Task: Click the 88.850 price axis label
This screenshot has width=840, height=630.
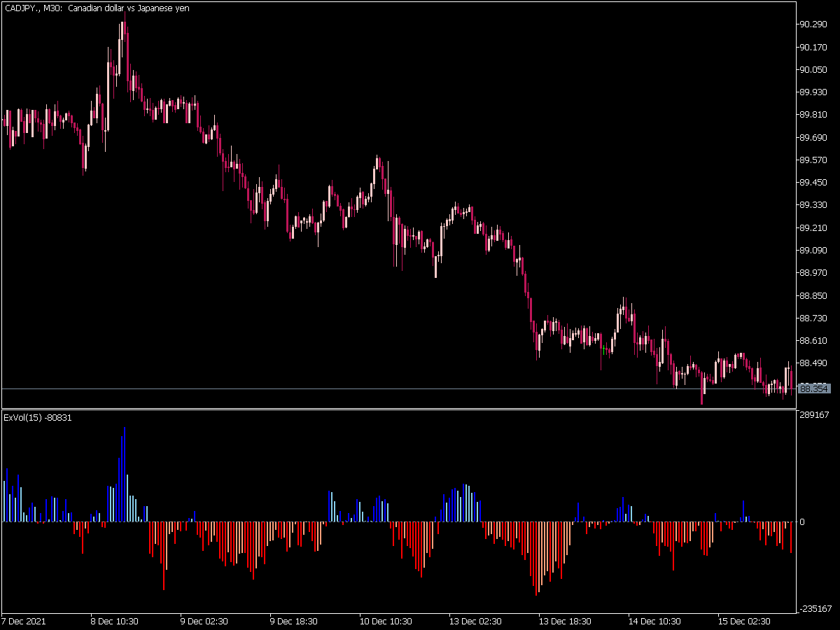Action: click(x=813, y=295)
